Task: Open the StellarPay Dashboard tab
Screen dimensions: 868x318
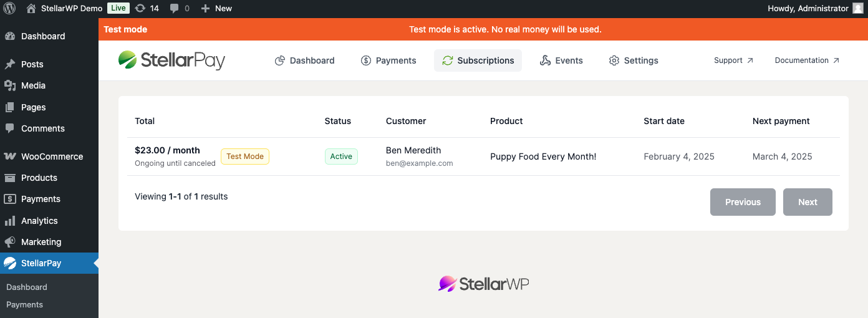Action: tap(305, 60)
